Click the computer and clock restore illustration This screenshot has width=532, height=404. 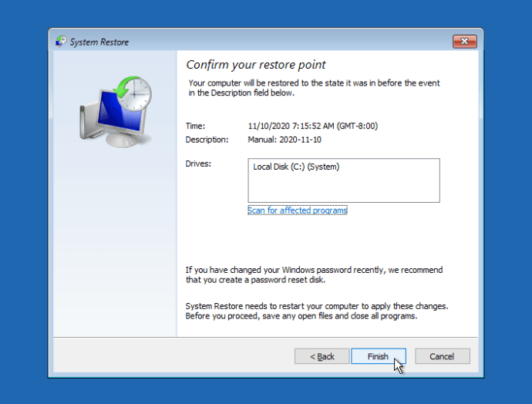116,112
